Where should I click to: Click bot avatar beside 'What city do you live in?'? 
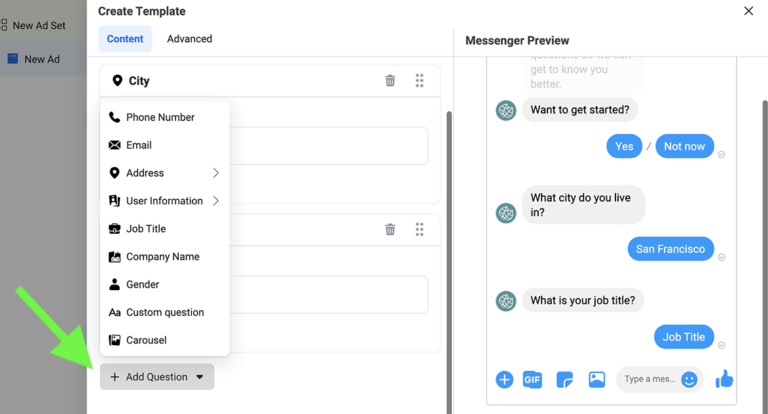[x=506, y=213]
